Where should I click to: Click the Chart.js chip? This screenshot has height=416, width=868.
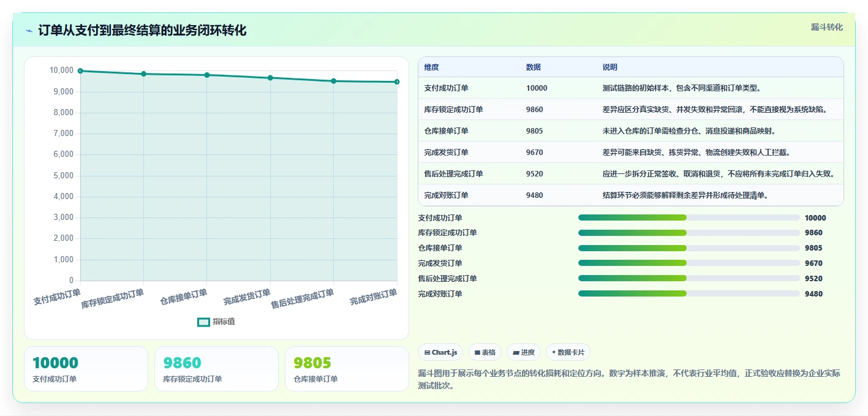[x=441, y=352]
